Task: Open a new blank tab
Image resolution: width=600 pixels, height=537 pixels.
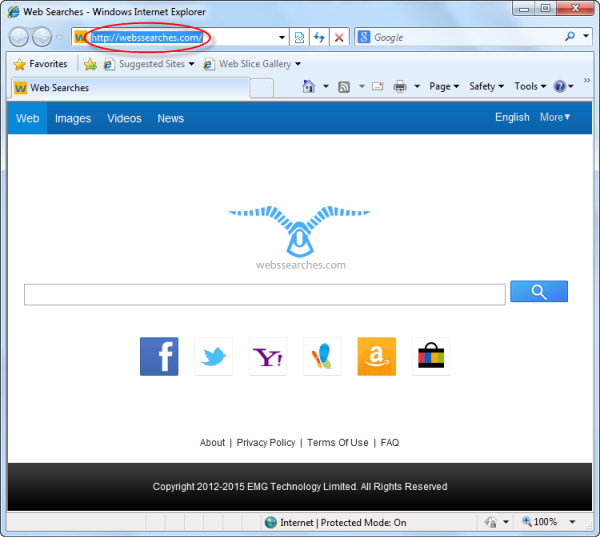Action: (262, 88)
